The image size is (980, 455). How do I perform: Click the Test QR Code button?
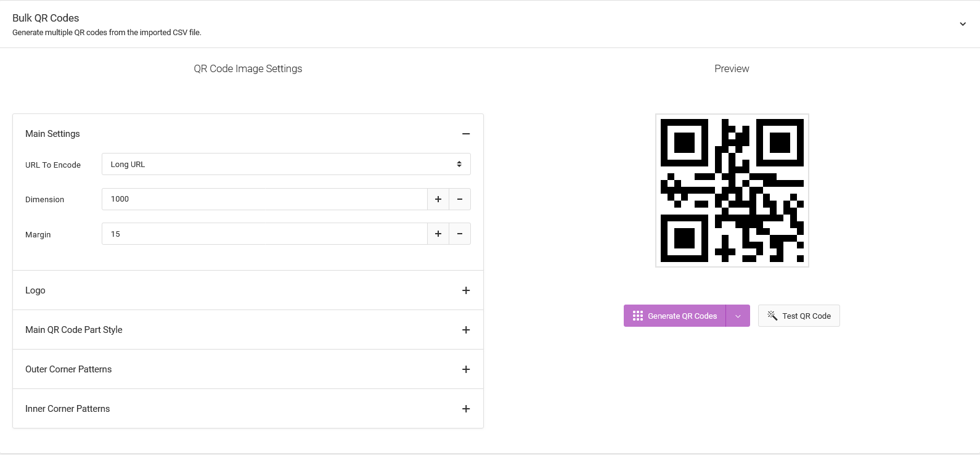click(x=799, y=316)
